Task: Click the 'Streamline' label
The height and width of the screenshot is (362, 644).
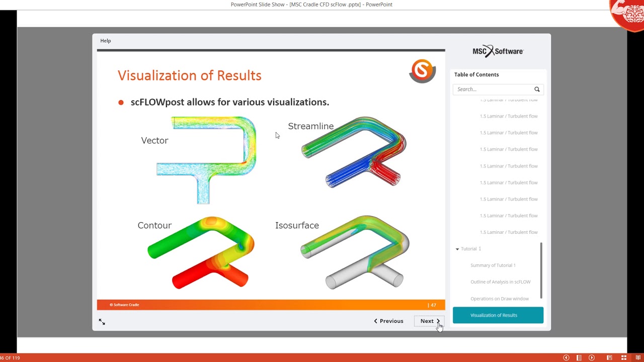Action: click(x=311, y=126)
